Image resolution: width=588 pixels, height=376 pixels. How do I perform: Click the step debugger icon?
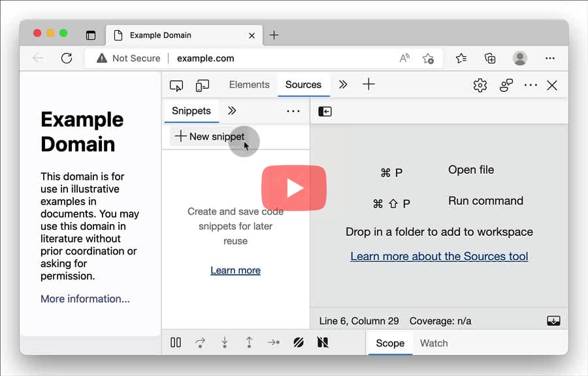(x=273, y=342)
